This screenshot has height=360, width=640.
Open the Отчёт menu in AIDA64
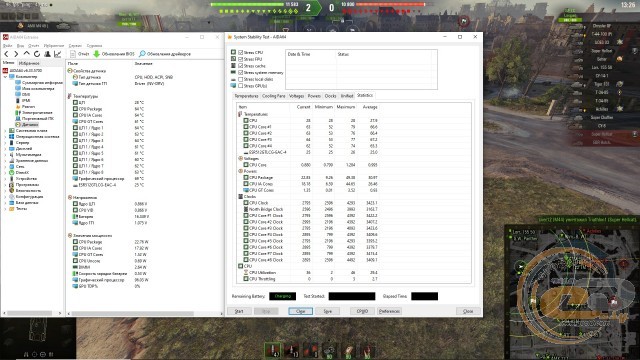point(33,46)
